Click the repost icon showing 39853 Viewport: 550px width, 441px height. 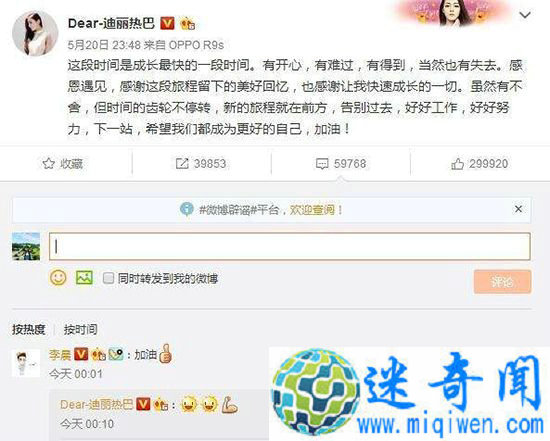click(x=182, y=163)
